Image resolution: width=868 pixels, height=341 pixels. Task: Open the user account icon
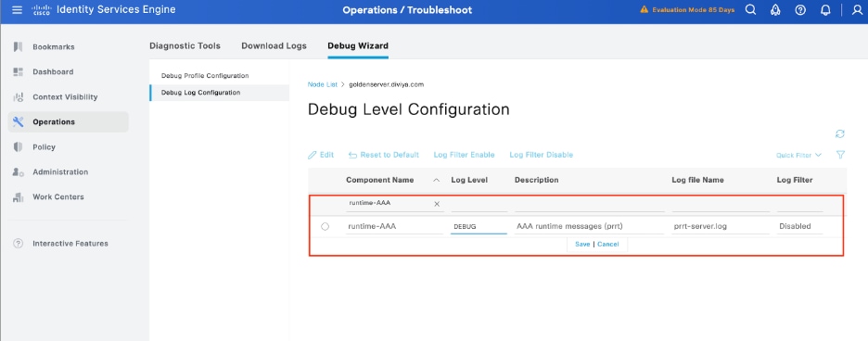[x=857, y=10]
